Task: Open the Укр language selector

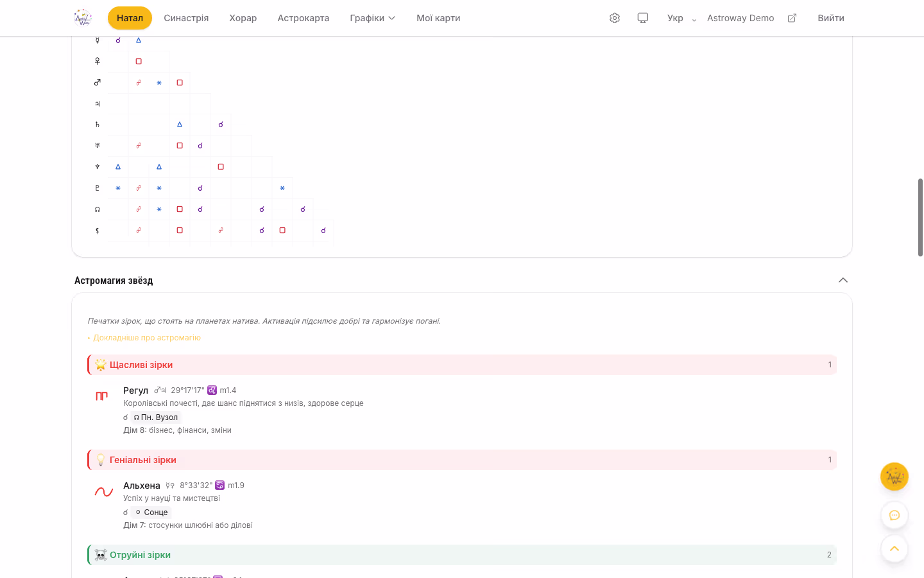Action: [x=681, y=18]
